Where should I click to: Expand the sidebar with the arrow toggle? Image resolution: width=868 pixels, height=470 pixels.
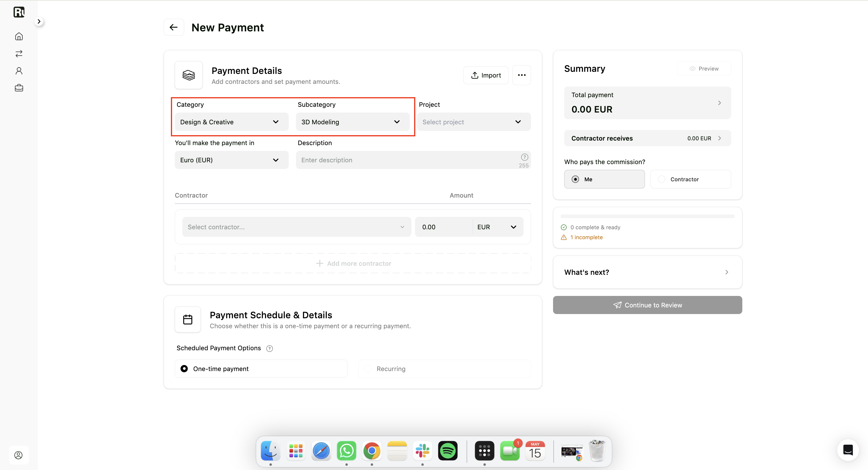click(x=39, y=22)
